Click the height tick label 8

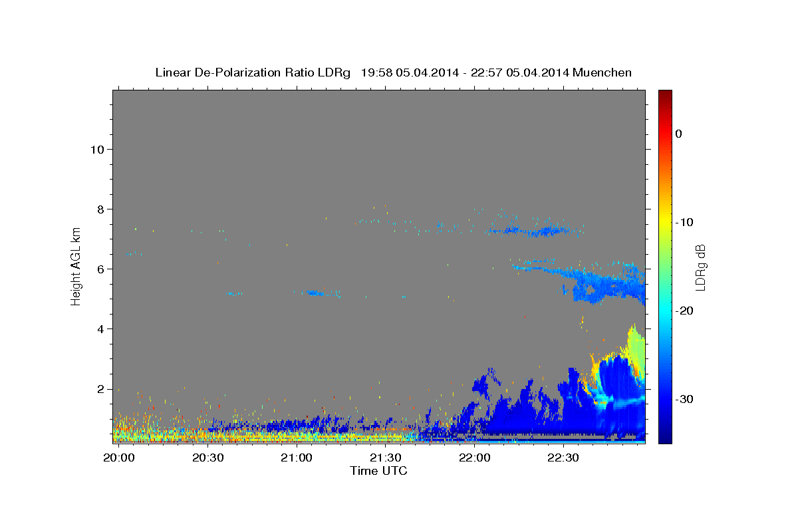click(100, 209)
